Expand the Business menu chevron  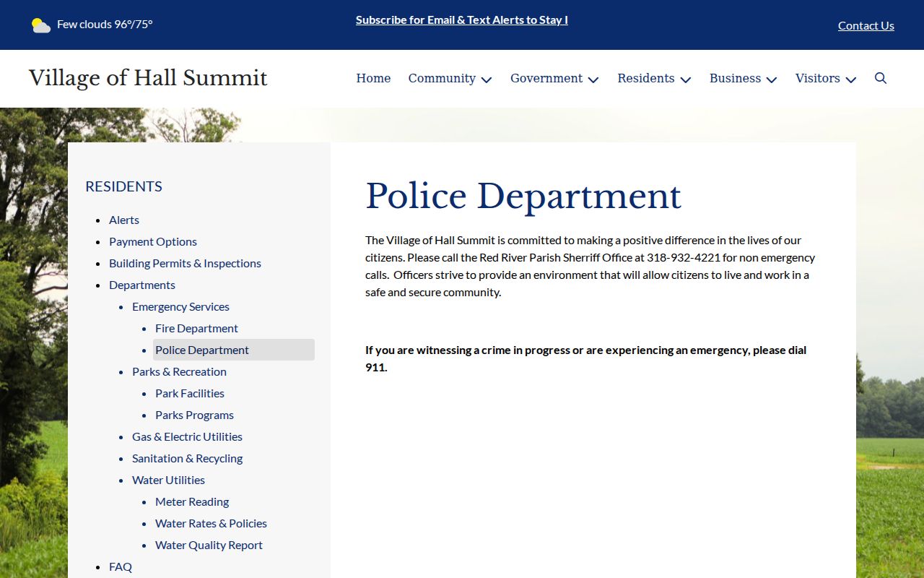click(772, 79)
